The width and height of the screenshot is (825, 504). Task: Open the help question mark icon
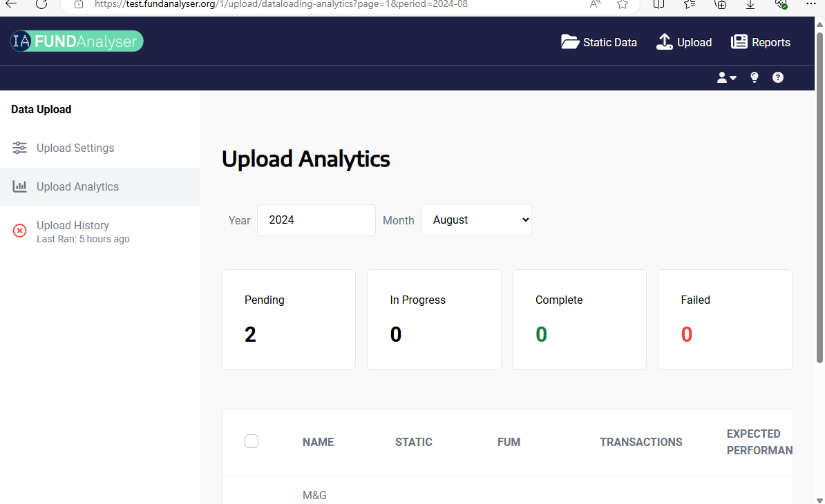coord(778,78)
